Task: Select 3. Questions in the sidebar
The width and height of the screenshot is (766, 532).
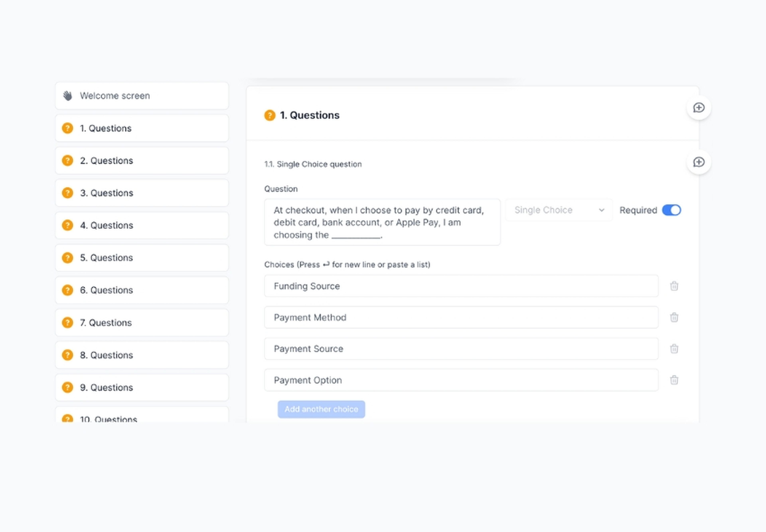Action: [141, 193]
